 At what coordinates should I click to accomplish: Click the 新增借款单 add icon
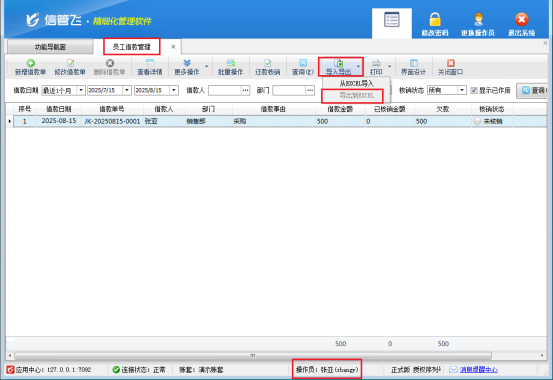[x=30, y=63]
